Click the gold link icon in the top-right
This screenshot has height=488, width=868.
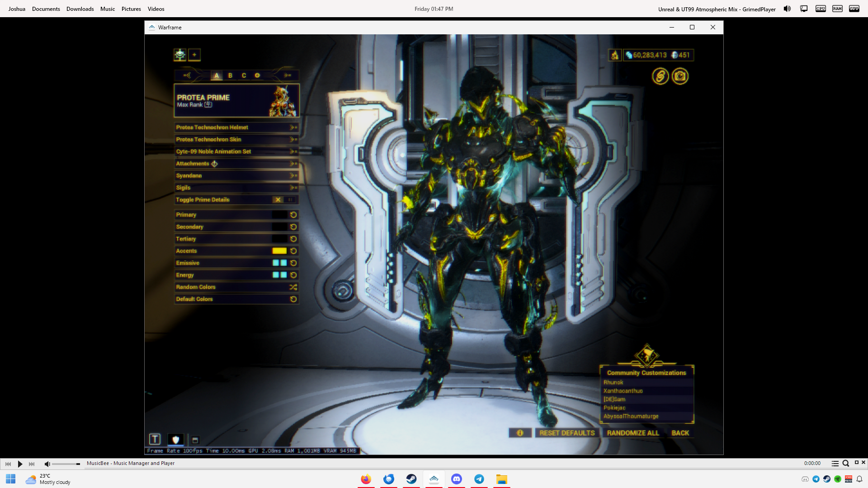[660, 76]
